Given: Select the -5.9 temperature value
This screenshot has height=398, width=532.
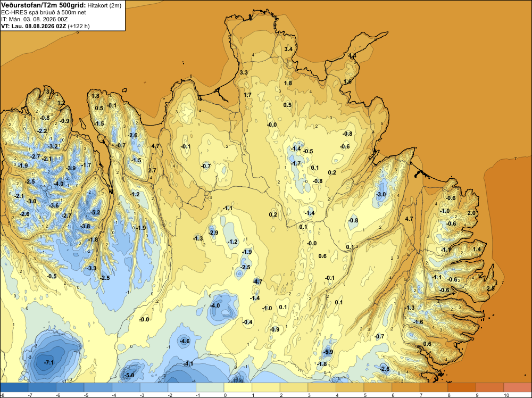Looking at the screenshot, I should click(328, 352).
